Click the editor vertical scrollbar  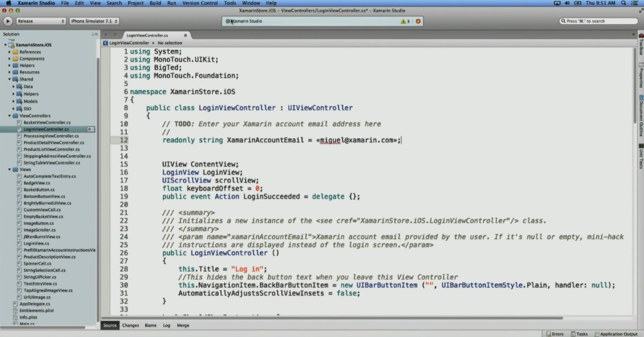coord(635,86)
